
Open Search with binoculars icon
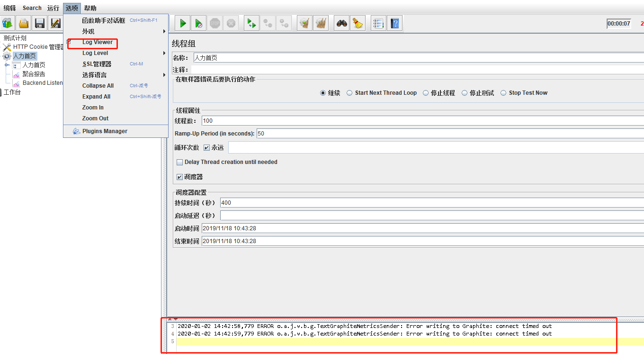pyautogui.click(x=342, y=23)
